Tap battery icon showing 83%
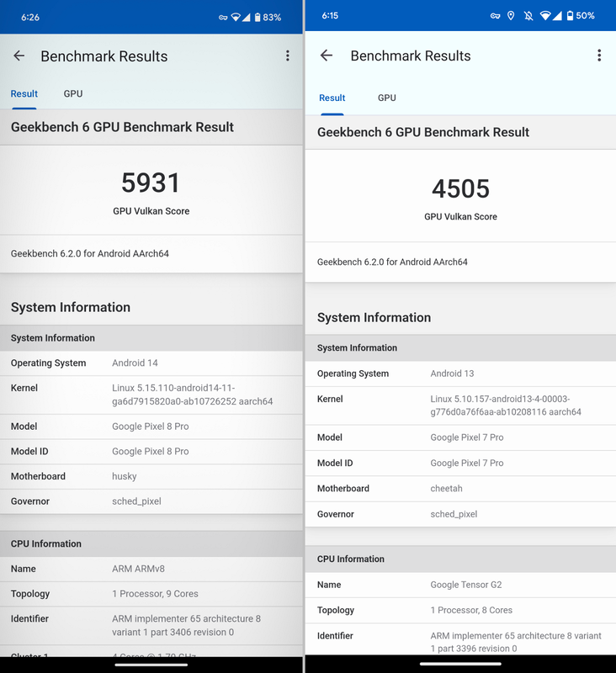This screenshot has width=616, height=673. (258, 17)
